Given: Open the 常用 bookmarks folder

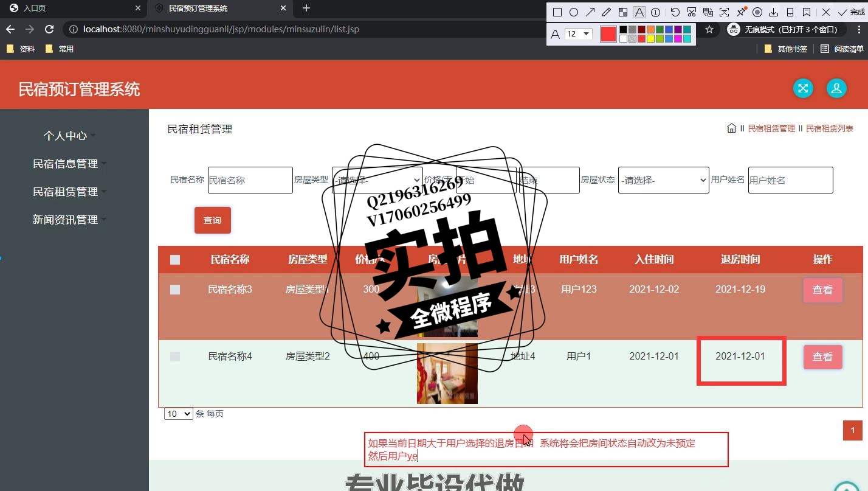Looking at the screenshot, I should pyautogui.click(x=60, y=49).
